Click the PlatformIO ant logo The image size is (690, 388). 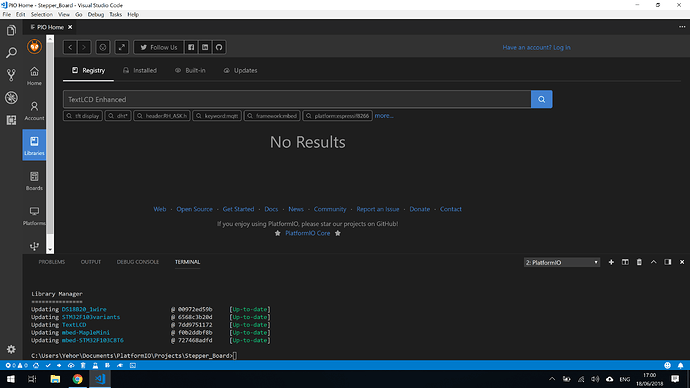[x=34, y=46]
